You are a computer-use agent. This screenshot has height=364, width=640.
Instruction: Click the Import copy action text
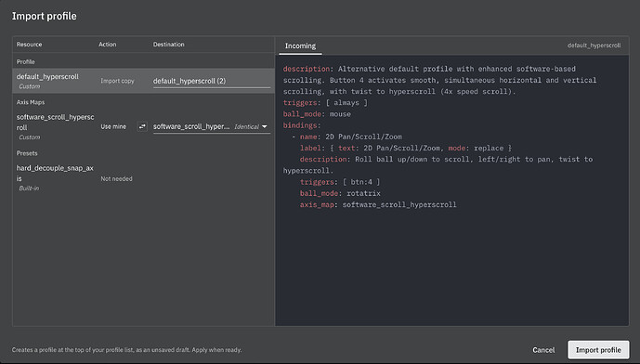[x=117, y=81]
